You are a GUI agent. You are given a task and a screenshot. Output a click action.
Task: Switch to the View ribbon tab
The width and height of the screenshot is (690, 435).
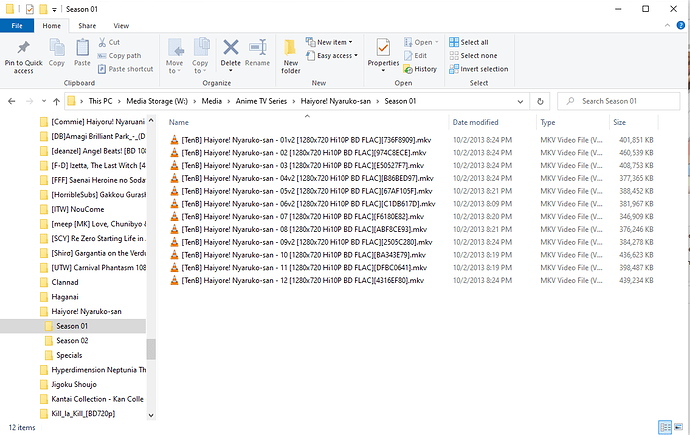[x=121, y=26]
